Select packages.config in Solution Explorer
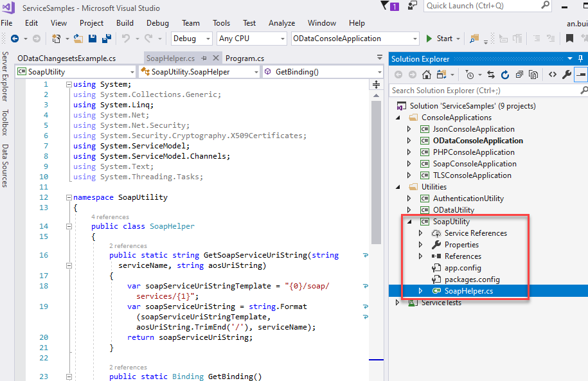 click(472, 279)
